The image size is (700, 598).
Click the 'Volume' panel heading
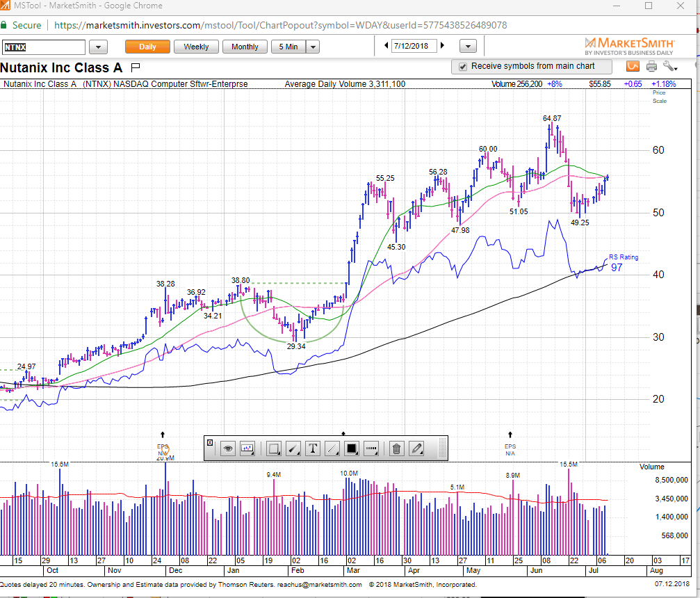coord(652,467)
